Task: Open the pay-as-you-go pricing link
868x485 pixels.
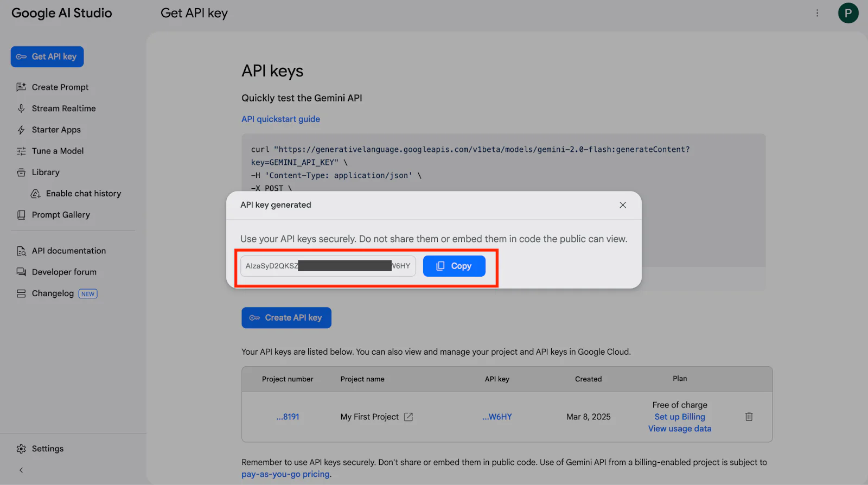Action: point(285,474)
